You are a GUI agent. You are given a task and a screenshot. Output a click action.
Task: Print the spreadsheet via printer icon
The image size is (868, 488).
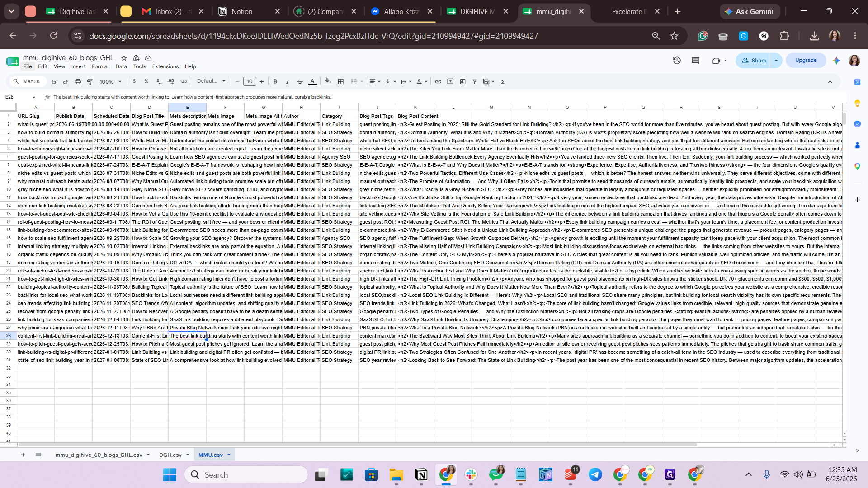[x=78, y=82]
